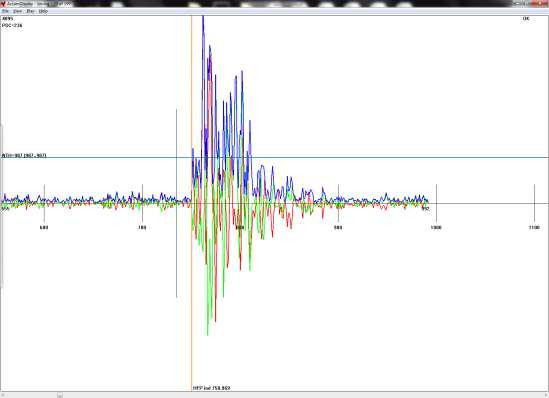Click the 1100 tick on the axis
Screen dimensions: 549x398
(534, 228)
